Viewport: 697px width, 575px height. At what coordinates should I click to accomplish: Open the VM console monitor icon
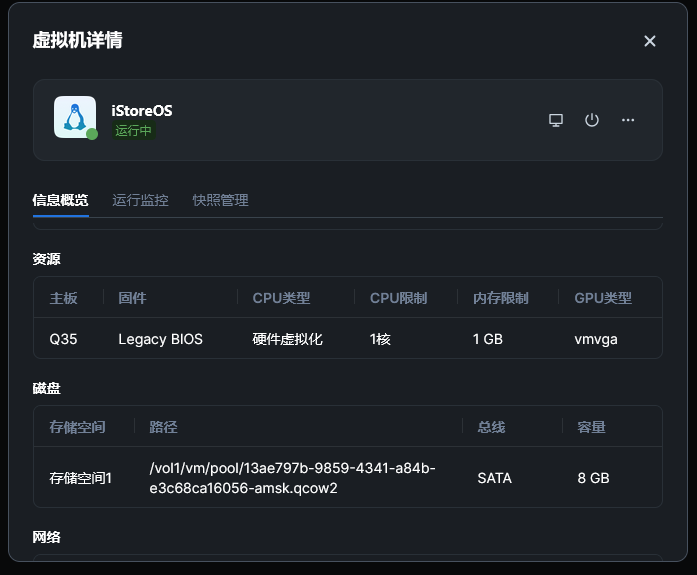(556, 120)
